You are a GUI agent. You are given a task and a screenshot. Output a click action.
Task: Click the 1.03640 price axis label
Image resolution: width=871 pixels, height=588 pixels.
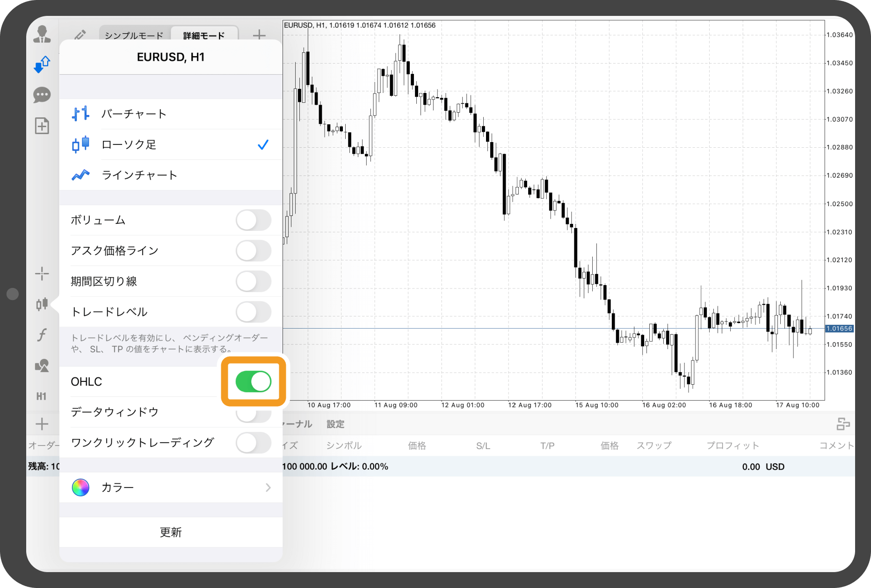tap(840, 35)
